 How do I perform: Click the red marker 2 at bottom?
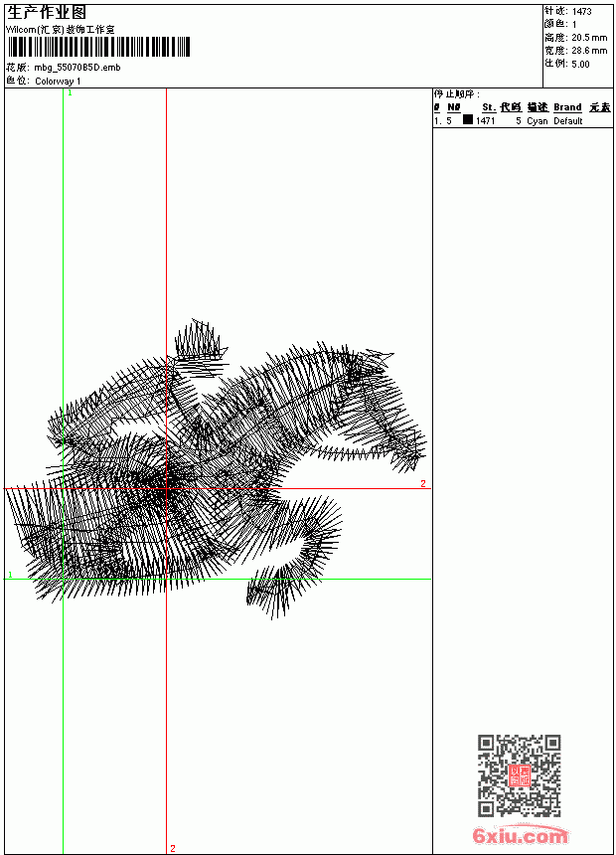pos(173,848)
